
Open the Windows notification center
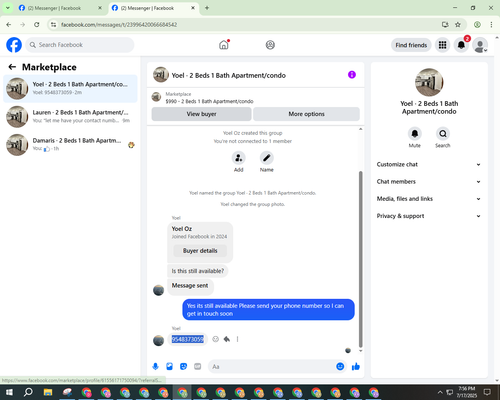click(487, 392)
